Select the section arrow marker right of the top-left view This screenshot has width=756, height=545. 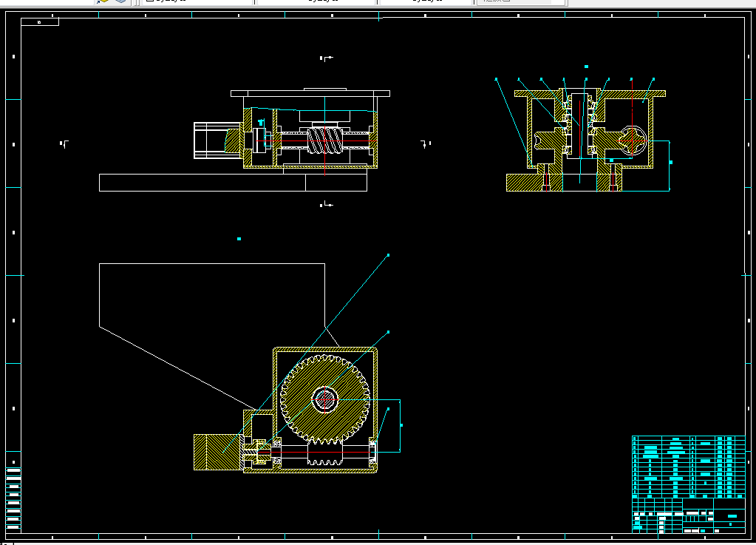pyautogui.click(x=426, y=143)
